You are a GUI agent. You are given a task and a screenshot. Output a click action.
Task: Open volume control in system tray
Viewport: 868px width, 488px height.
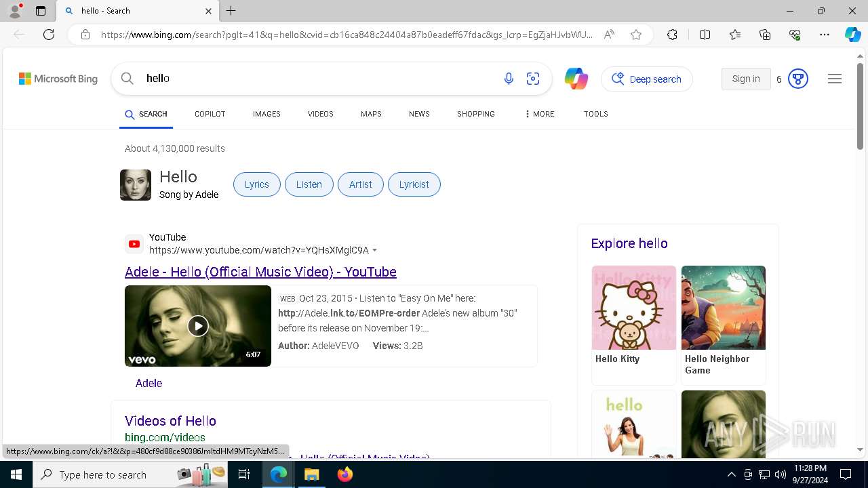781,474
